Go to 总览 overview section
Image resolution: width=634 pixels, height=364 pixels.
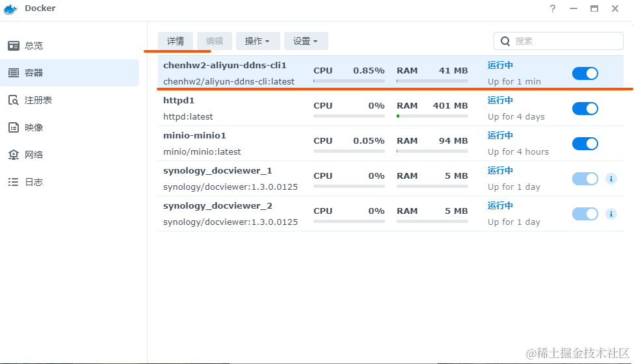tap(70, 45)
